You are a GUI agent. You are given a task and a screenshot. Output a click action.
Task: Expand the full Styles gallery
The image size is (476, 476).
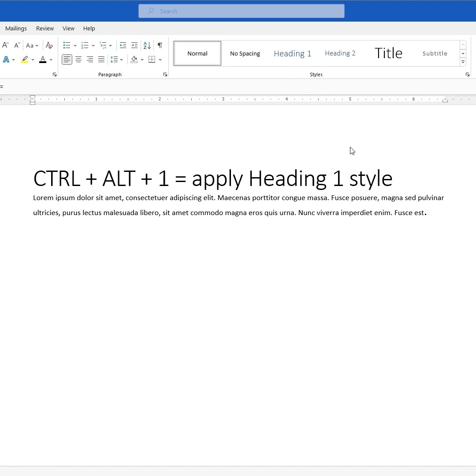coord(463,62)
